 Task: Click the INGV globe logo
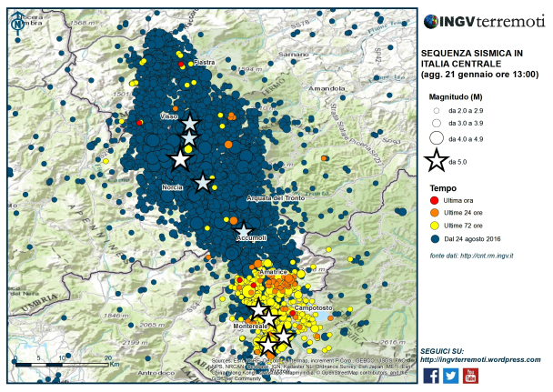(431, 22)
